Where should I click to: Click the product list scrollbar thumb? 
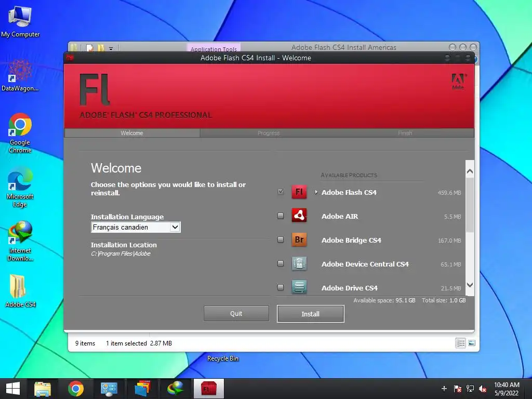click(470, 205)
